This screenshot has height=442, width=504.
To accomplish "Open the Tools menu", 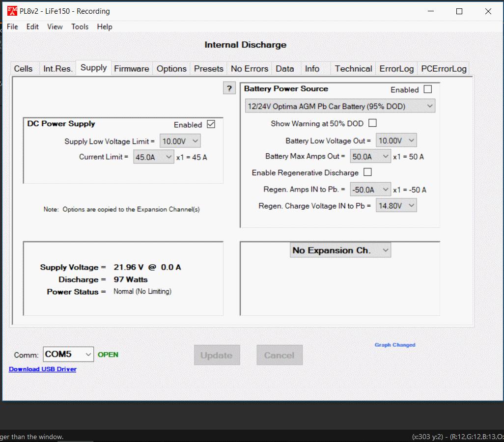I will coord(80,27).
